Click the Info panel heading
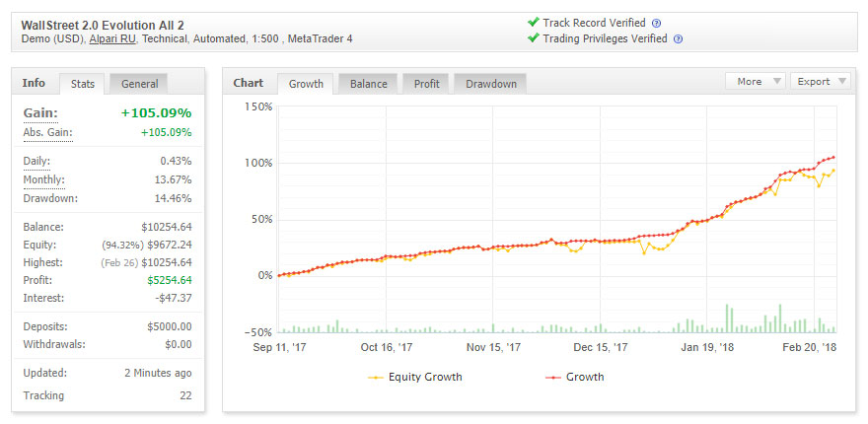 pyautogui.click(x=34, y=83)
